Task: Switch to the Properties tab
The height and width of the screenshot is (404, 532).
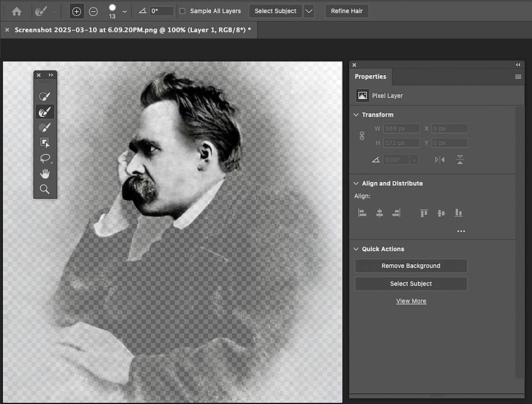Action: tap(370, 77)
